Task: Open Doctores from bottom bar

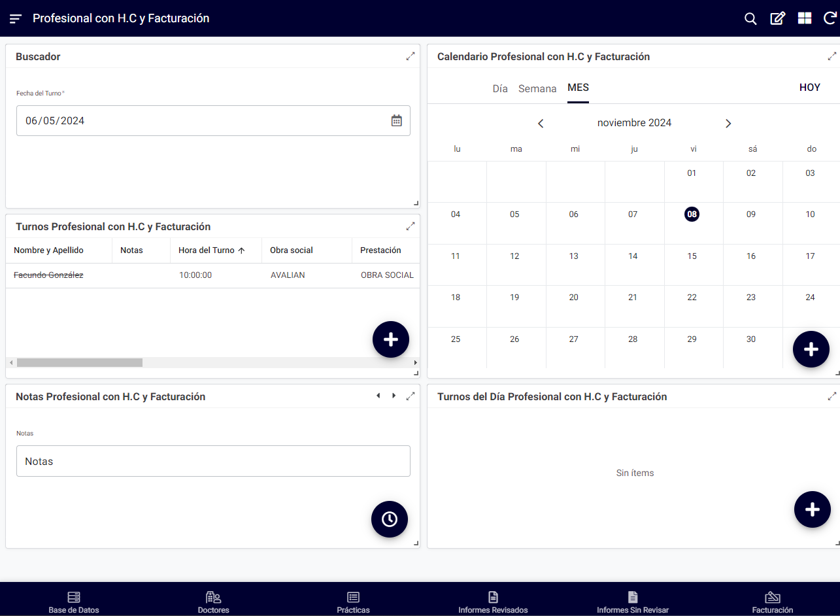Action: 214,602
